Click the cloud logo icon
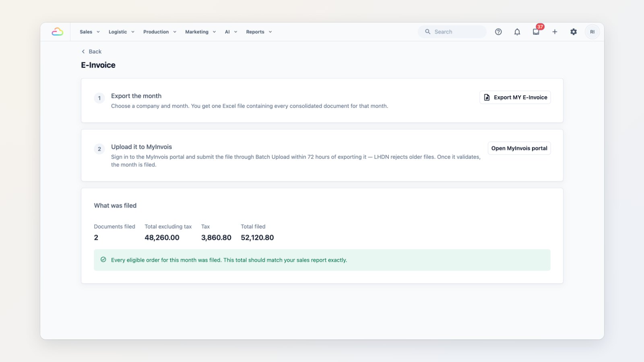The width and height of the screenshot is (644, 362). click(x=57, y=32)
